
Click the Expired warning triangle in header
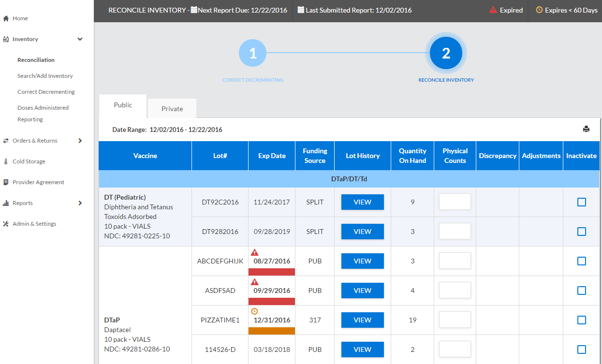(x=493, y=10)
